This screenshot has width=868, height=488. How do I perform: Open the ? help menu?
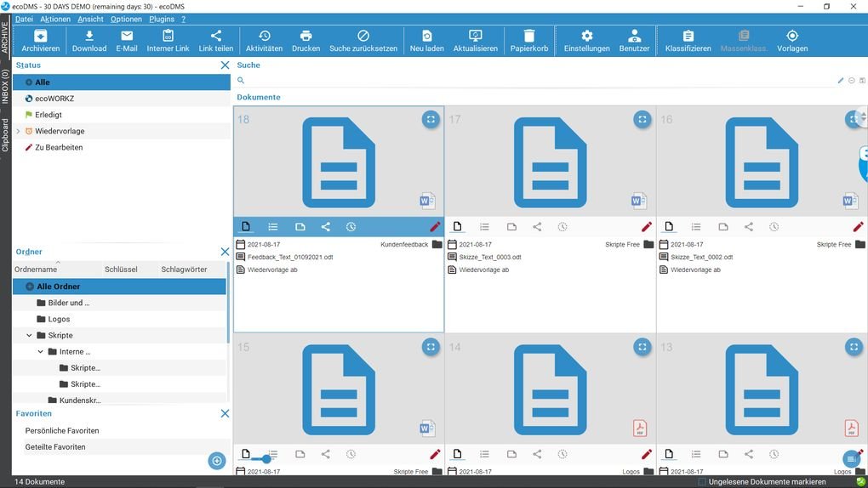point(183,19)
